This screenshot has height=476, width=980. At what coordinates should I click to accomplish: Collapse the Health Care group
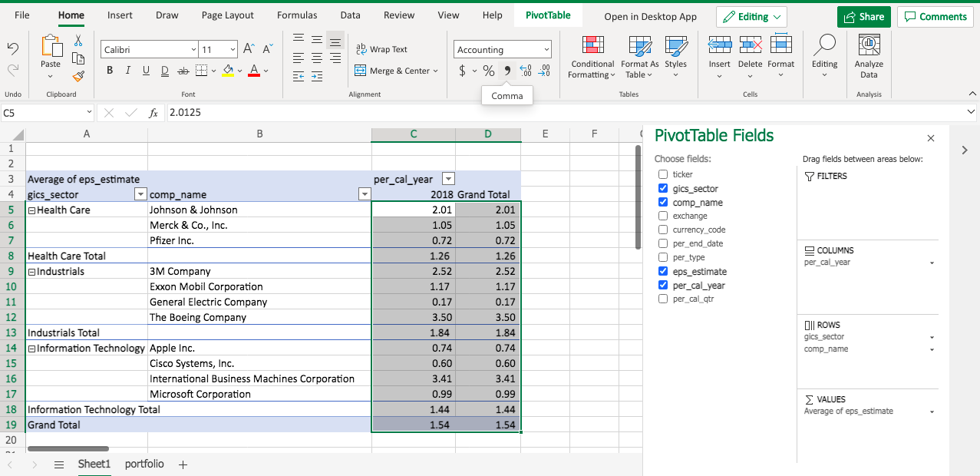(x=31, y=210)
